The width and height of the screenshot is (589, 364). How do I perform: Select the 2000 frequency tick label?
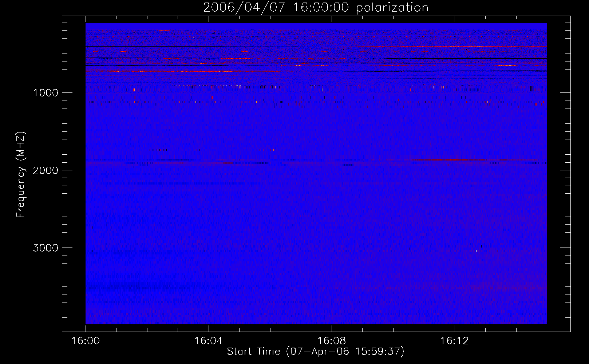[46, 170]
